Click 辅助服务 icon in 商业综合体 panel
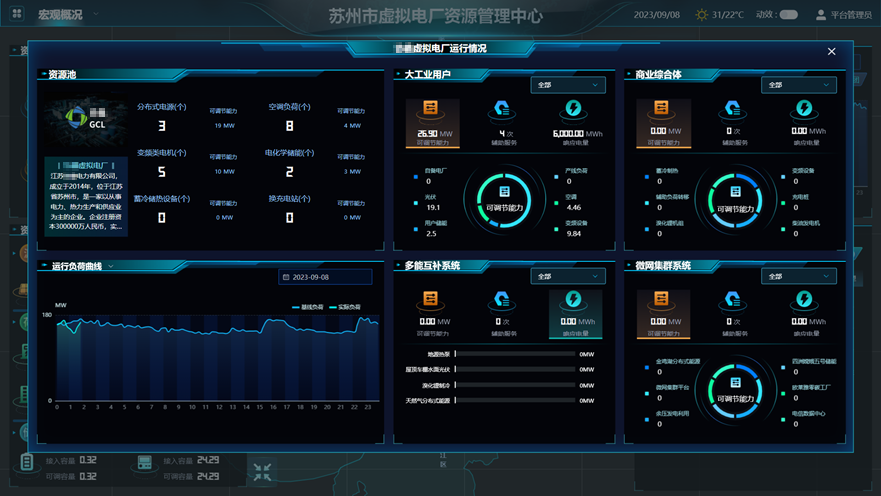The width and height of the screenshot is (881, 496). pos(733,109)
